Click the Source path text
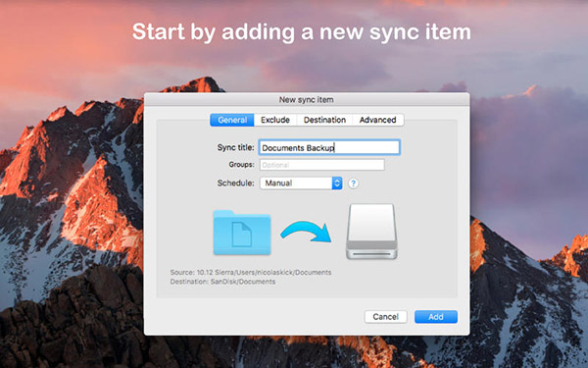 click(x=251, y=272)
